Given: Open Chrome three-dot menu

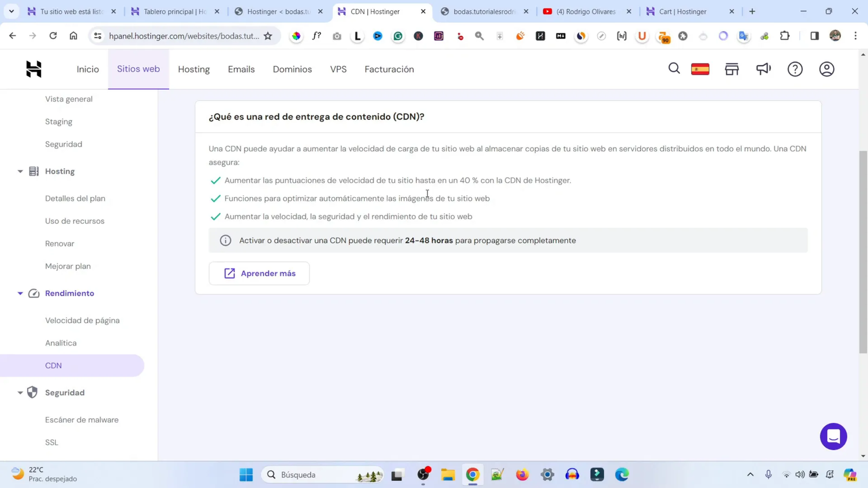Looking at the screenshot, I should click(856, 36).
